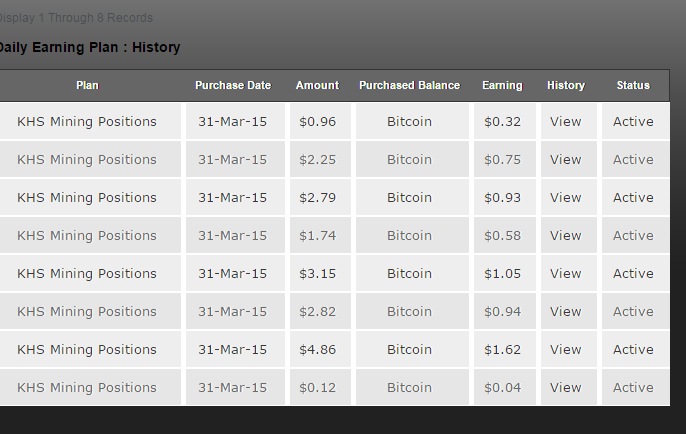This screenshot has height=434, width=686.
Task: Click the Plan column header
Action: click(88, 86)
